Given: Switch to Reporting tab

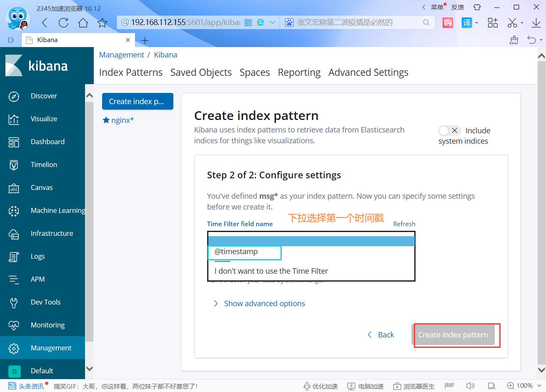Looking at the screenshot, I should 299,72.
